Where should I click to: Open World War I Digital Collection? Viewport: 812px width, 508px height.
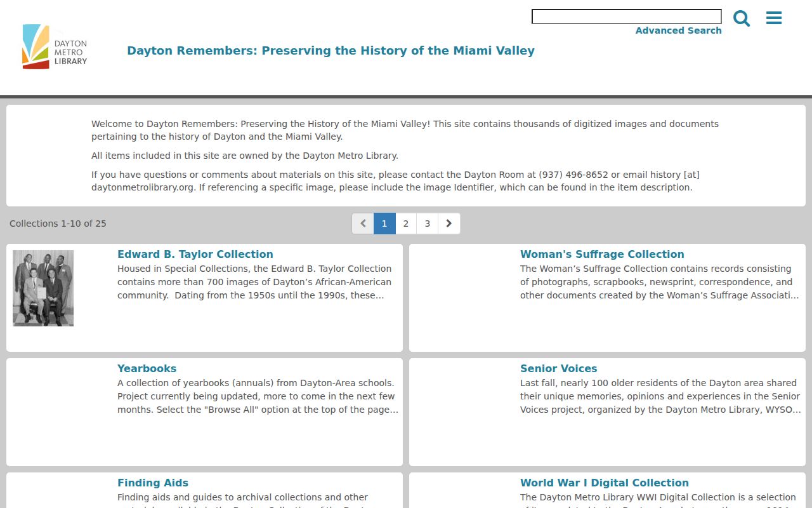(605, 483)
